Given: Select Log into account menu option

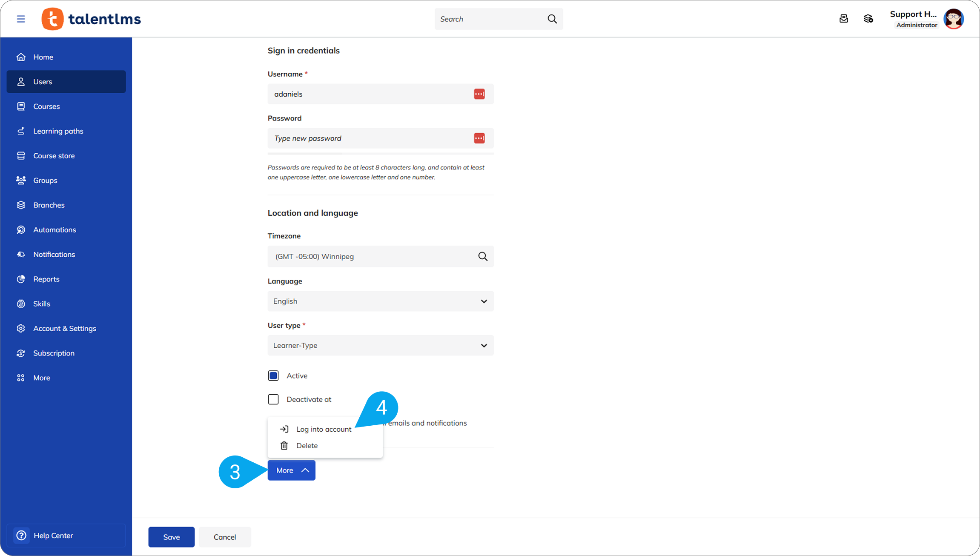Looking at the screenshot, I should [x=324, y=429].
